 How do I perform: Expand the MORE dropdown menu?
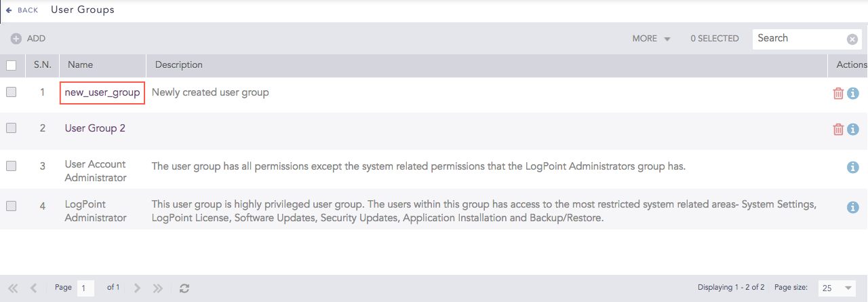(x=651, y=39)
